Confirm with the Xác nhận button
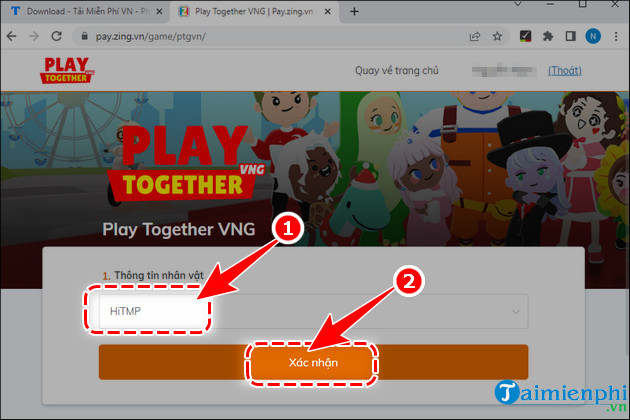The width and height of the screenshot is (630, 420). [313, 362]
